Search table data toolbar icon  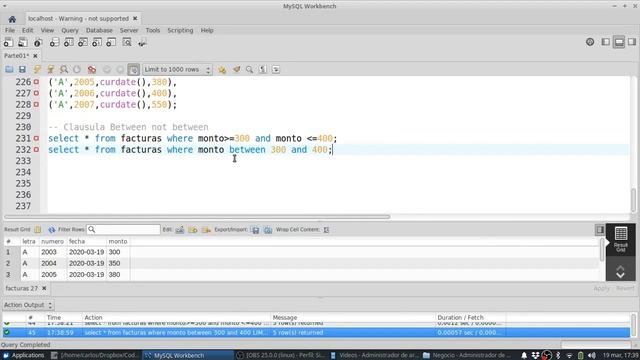(x=127, y=42)
